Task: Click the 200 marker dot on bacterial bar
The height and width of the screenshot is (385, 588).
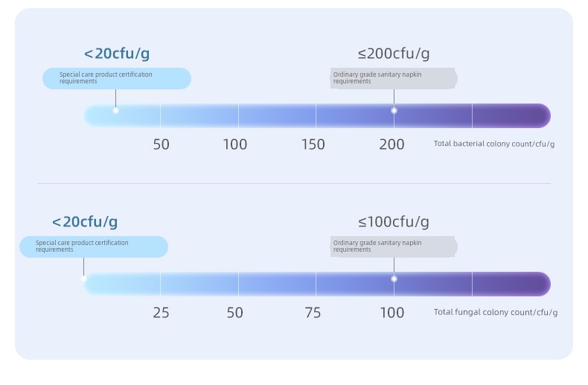Action: click(394, 111)
